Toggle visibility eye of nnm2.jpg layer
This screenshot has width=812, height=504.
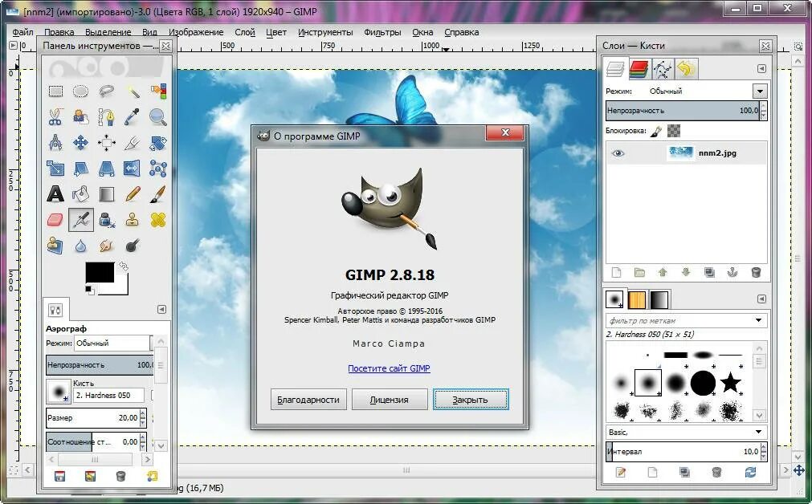pyautogui.click(x=618, y=153)
